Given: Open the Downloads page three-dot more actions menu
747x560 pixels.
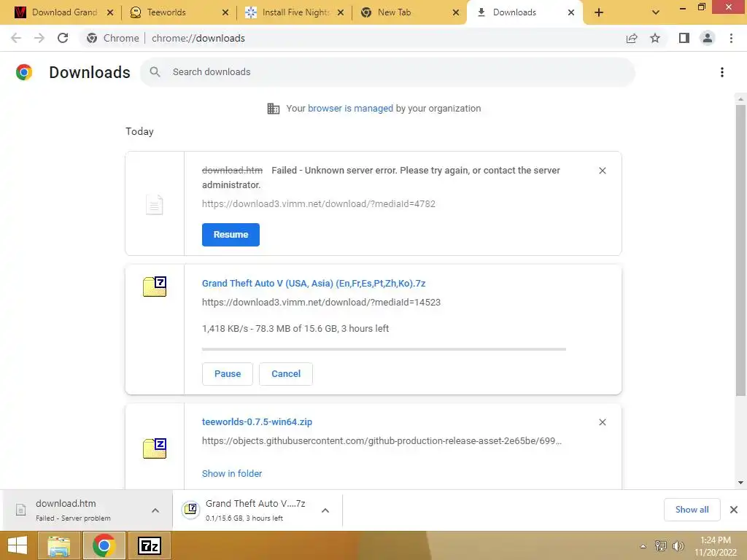Looking at the screenshot, I should [722, 72].
